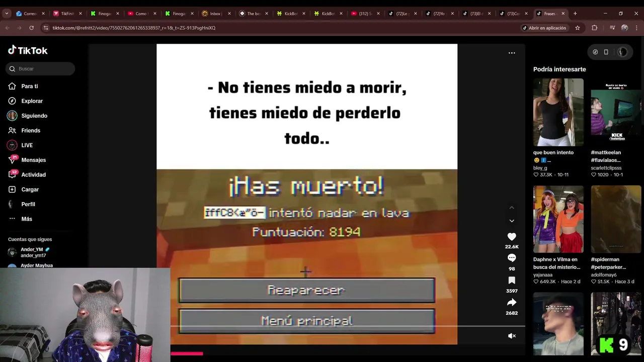The height and width of the screenshot is (362, 644).
Task: Open the Actividad notifications
Action: tap(33, 175)
